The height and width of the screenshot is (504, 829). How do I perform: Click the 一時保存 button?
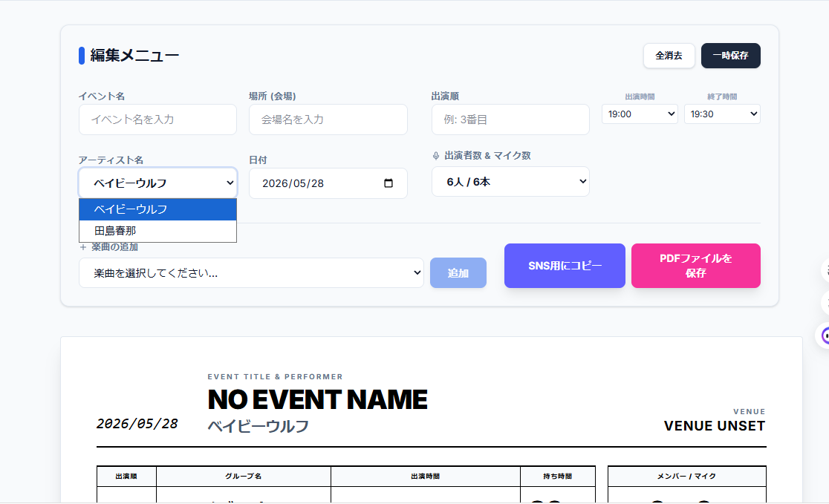pos(731,56)
